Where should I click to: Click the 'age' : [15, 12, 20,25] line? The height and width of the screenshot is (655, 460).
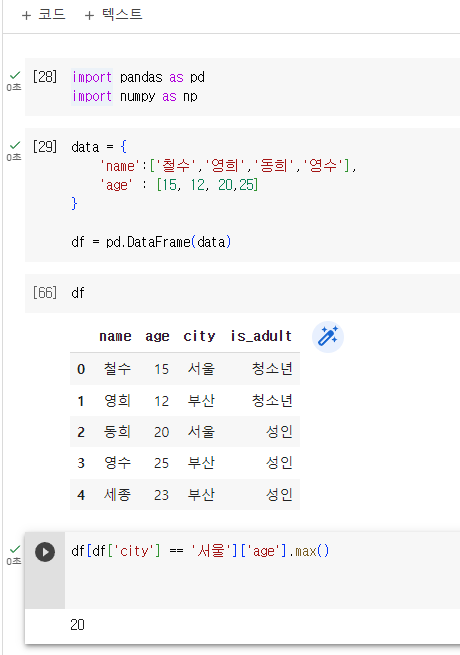179,185
